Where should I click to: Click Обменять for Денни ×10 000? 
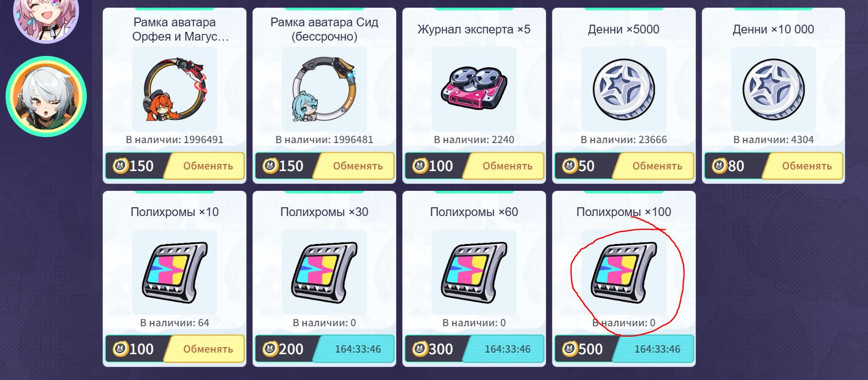[804, 166]
